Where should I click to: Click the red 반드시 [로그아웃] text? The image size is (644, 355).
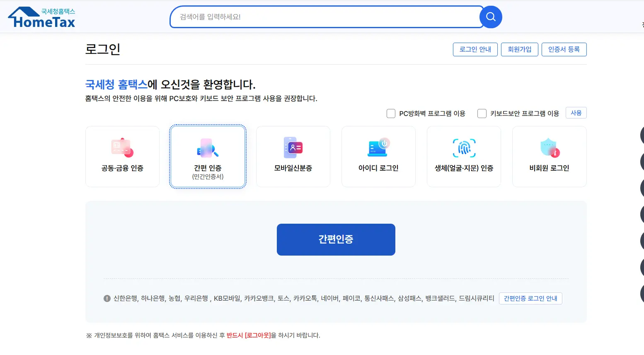tap(249, 336)
